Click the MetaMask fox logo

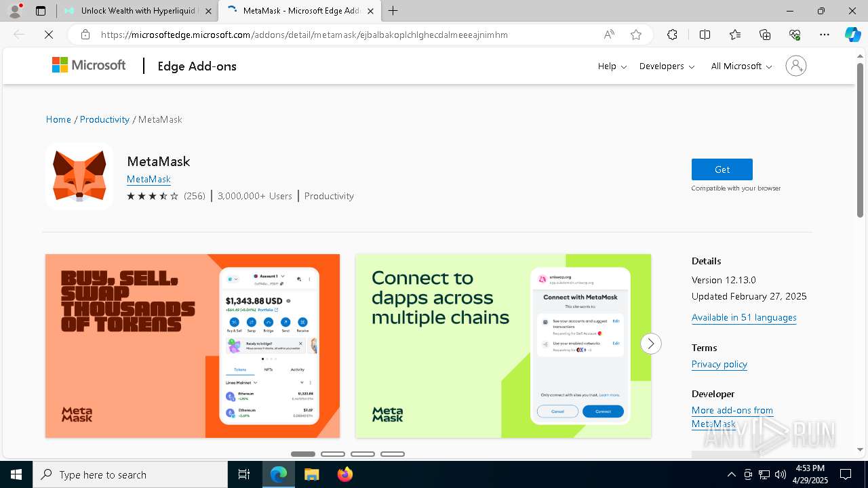tap(79, 176)
